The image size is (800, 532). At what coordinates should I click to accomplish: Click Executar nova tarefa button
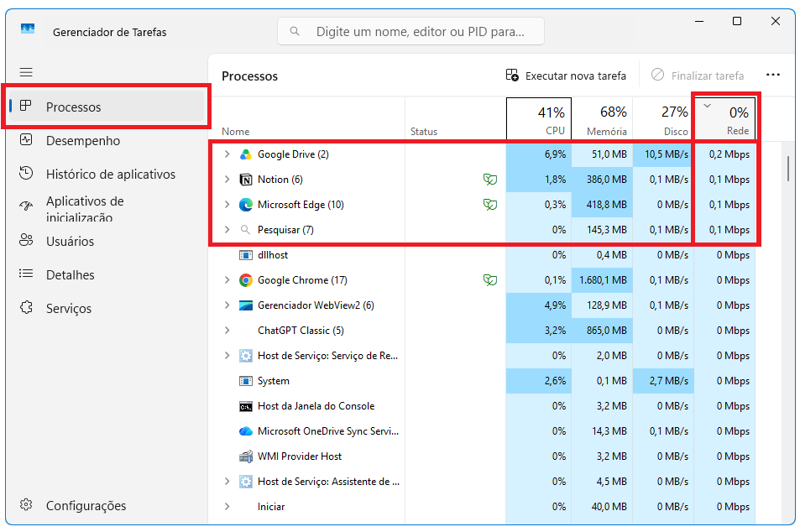coord(566,76)
